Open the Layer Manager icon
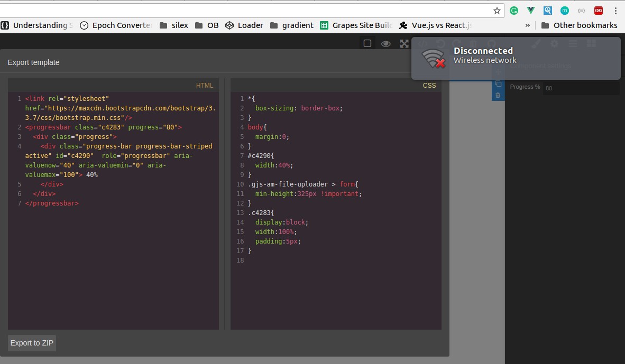This screenshot has height=364, width=625. click(573, 43)
